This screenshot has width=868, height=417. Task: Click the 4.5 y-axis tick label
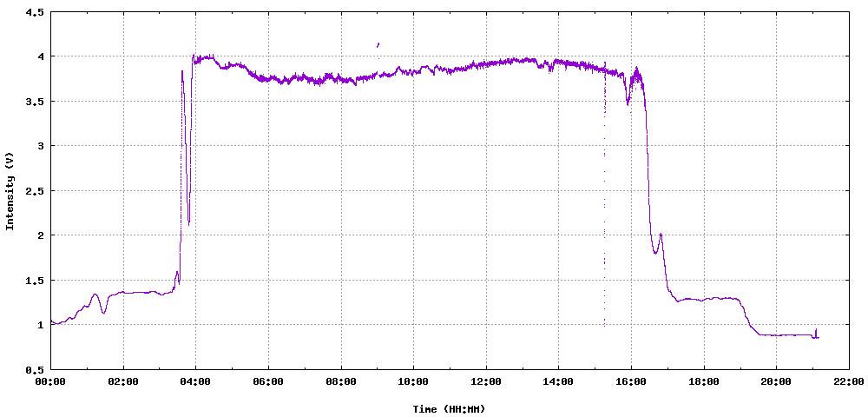pos(35,11)
